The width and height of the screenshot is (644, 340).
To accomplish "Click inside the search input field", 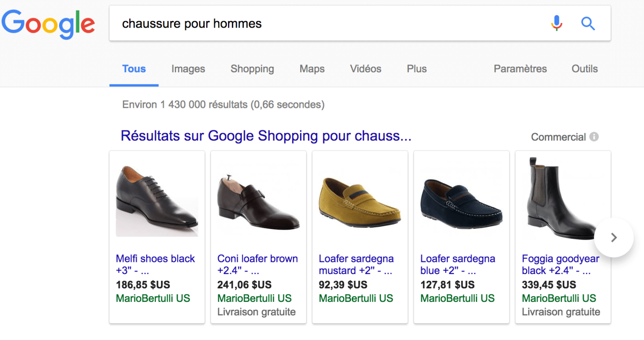I will [x=293, y=24].
